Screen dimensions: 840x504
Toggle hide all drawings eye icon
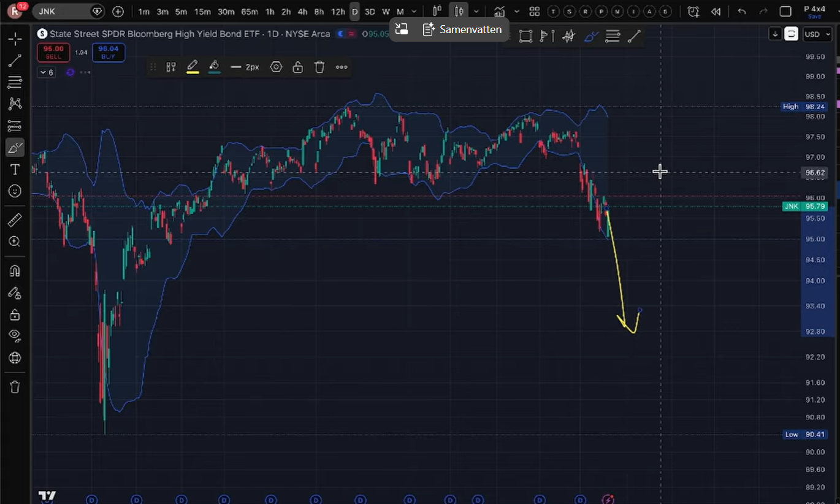coord(15,336)
